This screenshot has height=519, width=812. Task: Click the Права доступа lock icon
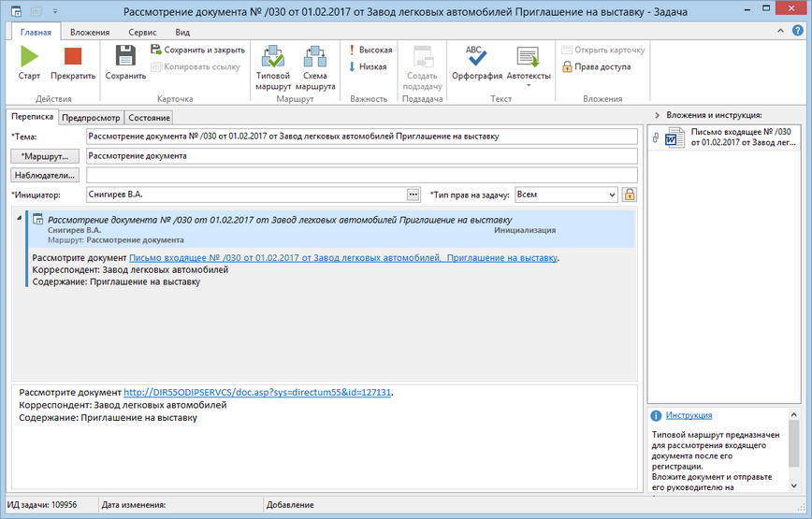click(567, 66)
